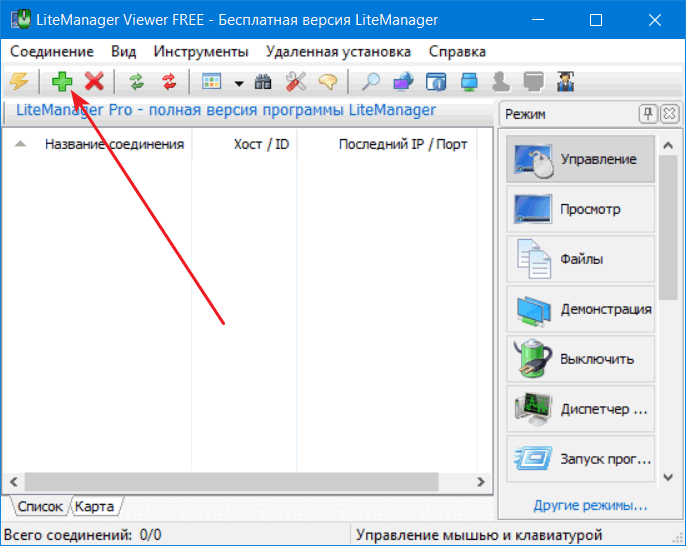
Task: Click the red X delete connection icon
Action: click(94, 82)
